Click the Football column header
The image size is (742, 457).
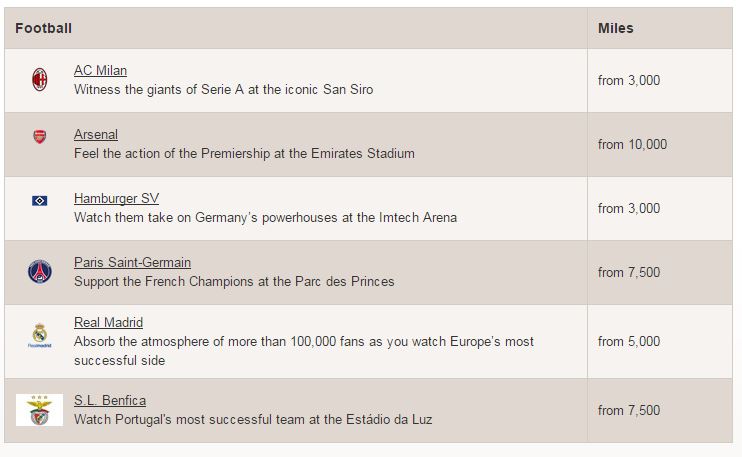point(44,29)
